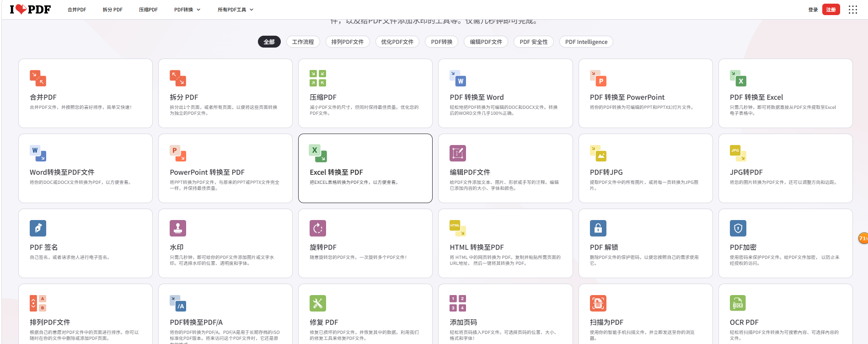The height and width of the screenshot is (344, 868).
Task: Select the PDF 安全性 filter tab
Action: (x=534, y=42)
